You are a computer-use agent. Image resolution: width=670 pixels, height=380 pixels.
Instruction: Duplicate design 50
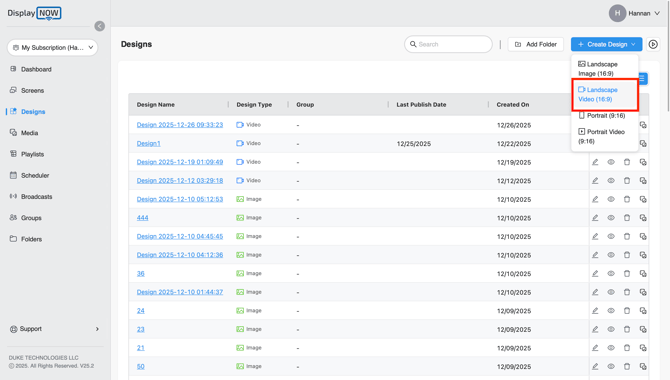pos(643,367)
